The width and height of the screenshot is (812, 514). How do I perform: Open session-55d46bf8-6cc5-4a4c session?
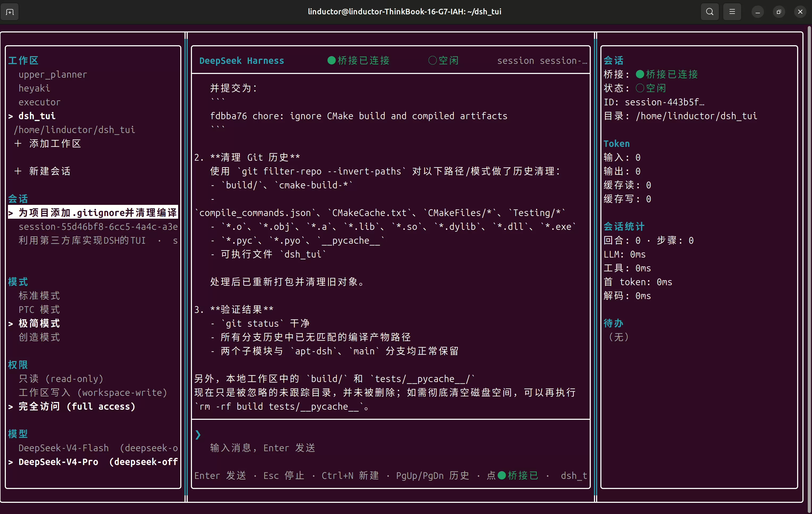tap(98, 226)
